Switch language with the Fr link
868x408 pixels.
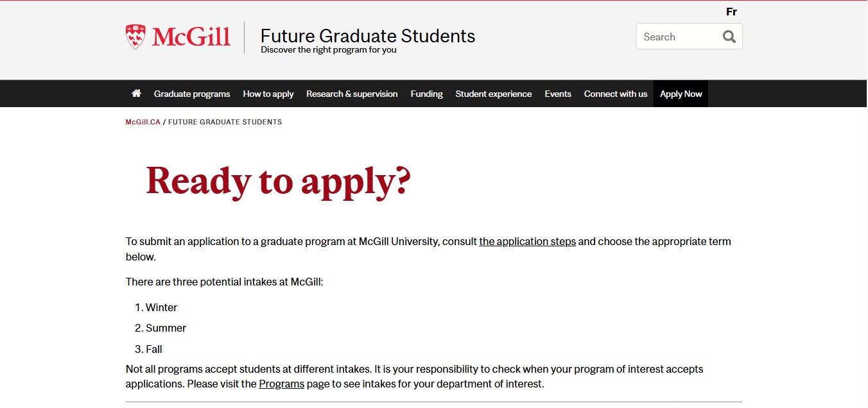731,12
